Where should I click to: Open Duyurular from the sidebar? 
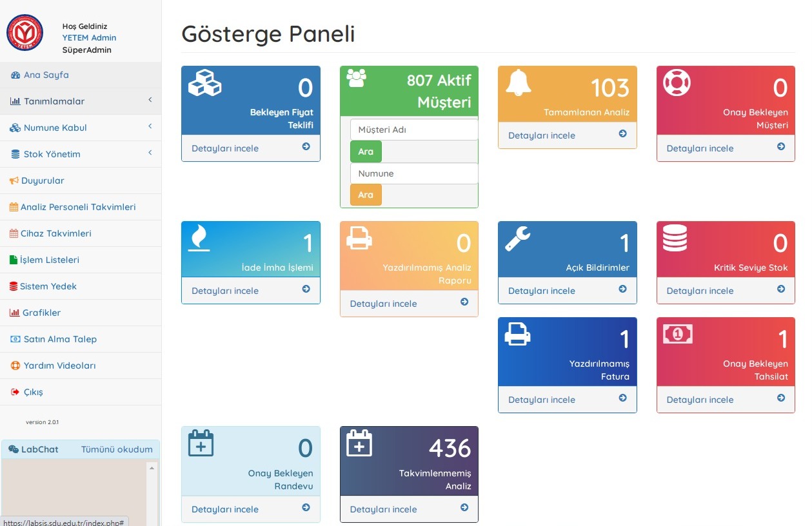43,180
